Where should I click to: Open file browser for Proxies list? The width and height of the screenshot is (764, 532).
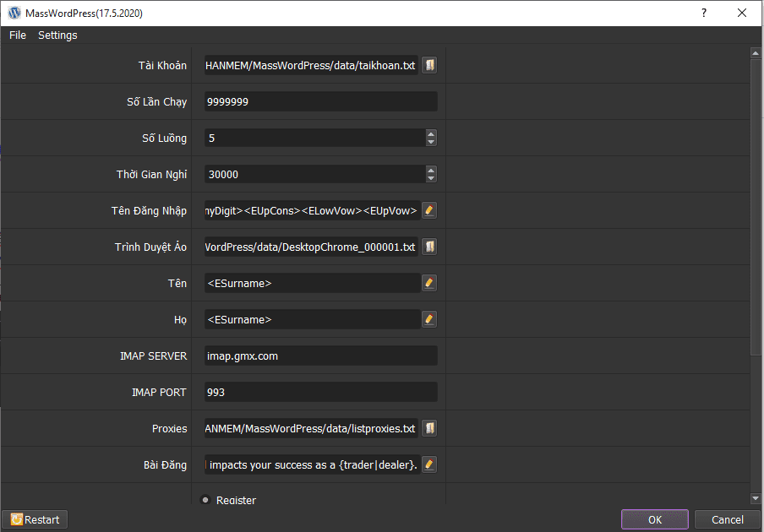(x=429, y=428)
